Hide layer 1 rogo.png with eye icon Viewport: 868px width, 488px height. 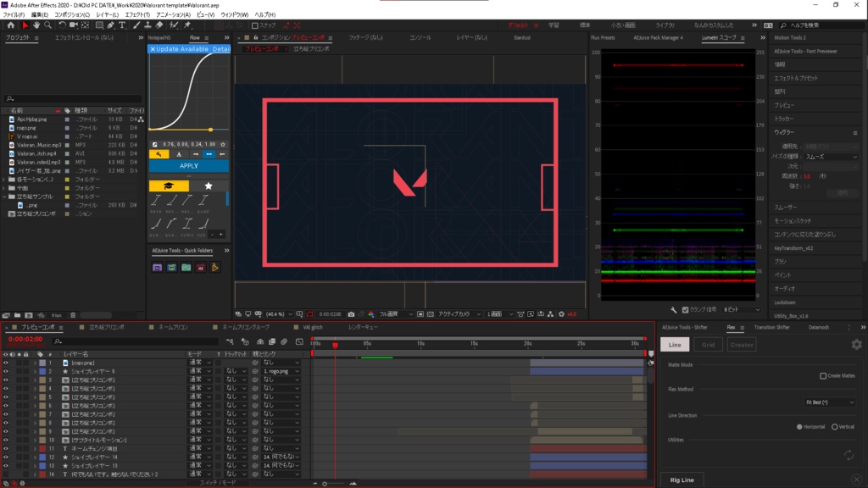6,363
